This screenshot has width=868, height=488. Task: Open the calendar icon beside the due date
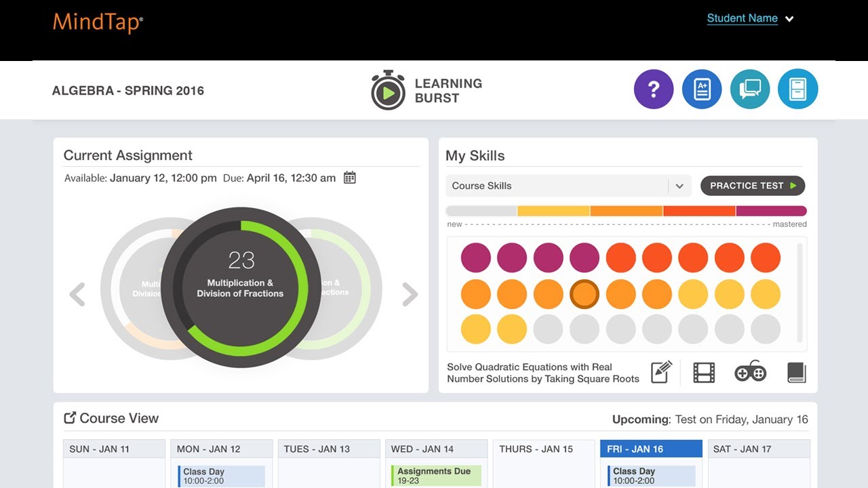tap(350, 178)
